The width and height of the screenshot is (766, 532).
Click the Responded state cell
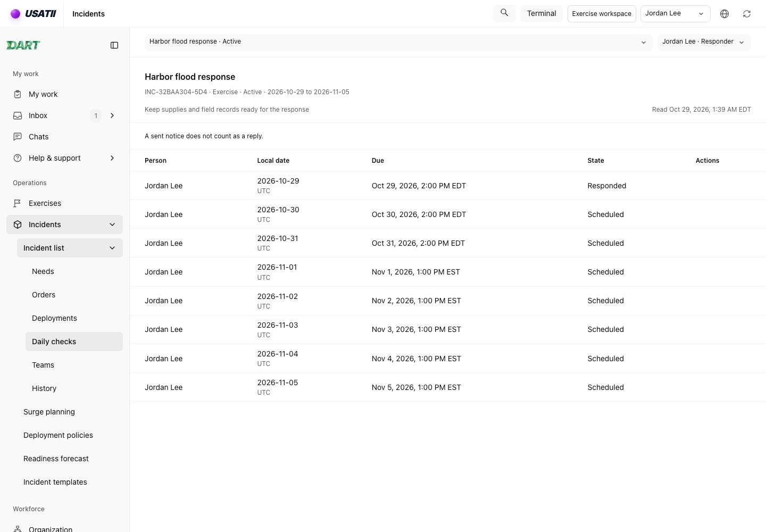click(x=606, y=186)
